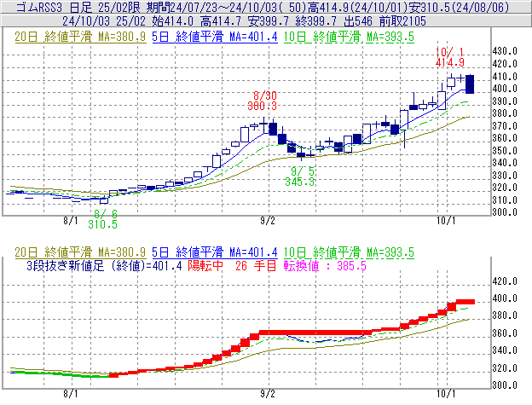Click the green downtrend segment in lower chart
This screenshot has height=405, width=532.
tap(60, 374)
